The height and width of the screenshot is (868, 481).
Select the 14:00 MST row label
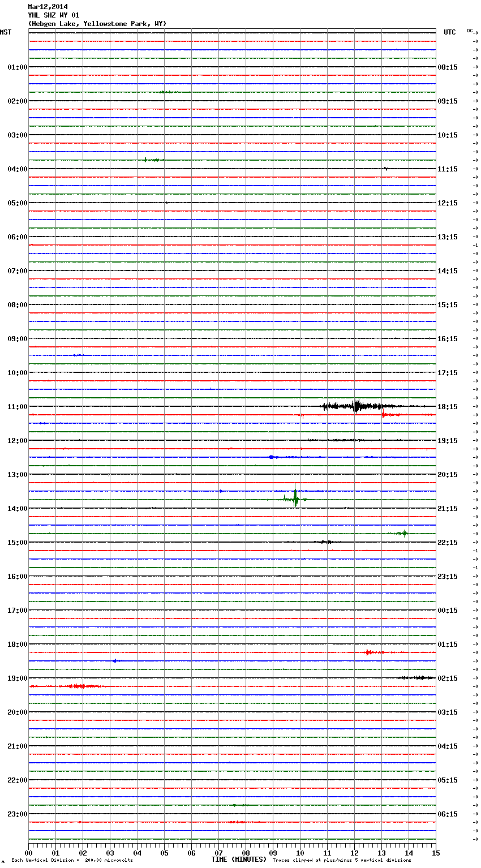[x=18, y=509]
